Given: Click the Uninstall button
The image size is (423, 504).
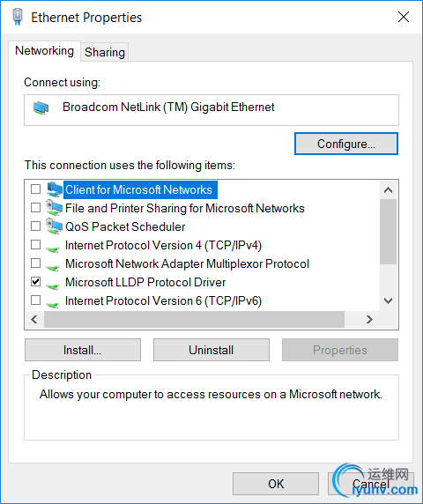Looking at the screenshot, I should click(x=211, y=350).
